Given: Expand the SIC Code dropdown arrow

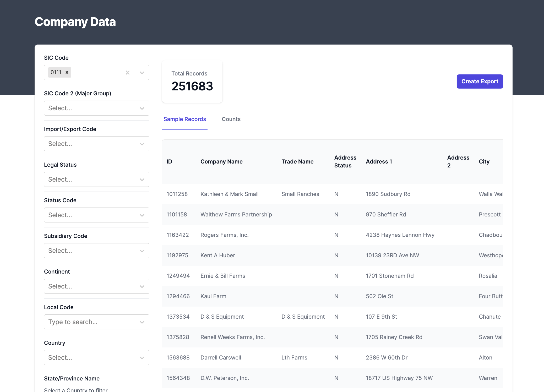Looking at the screenshot, I should point(142,73).
